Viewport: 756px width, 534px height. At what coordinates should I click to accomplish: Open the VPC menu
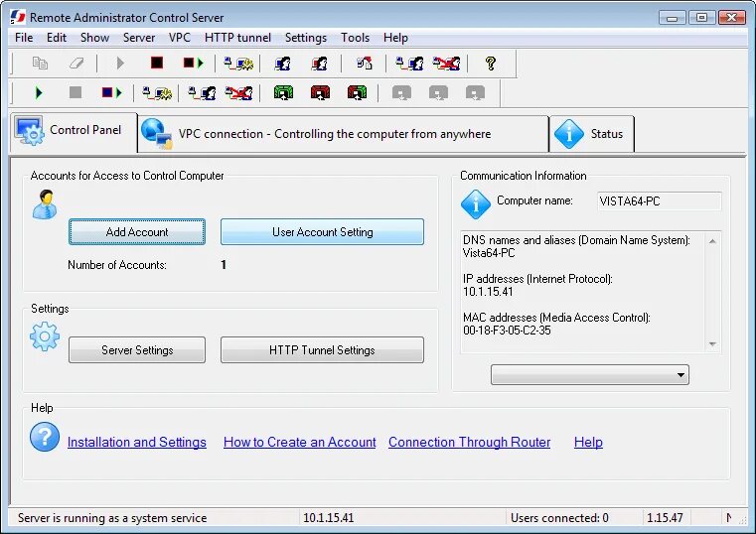(180, 38)
